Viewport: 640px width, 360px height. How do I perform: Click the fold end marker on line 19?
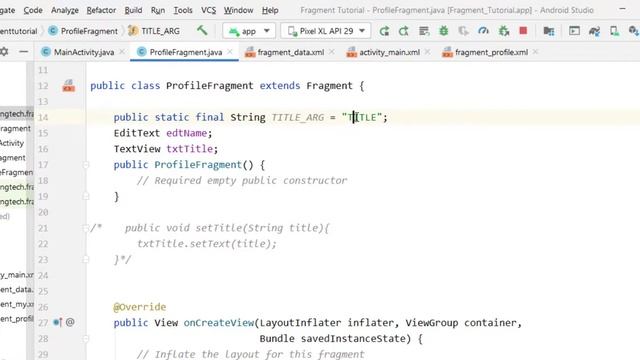coord(86,196)
